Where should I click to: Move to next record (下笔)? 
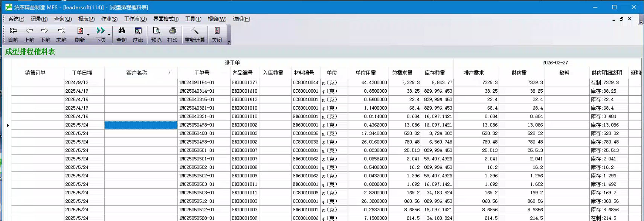click(45, 34)
